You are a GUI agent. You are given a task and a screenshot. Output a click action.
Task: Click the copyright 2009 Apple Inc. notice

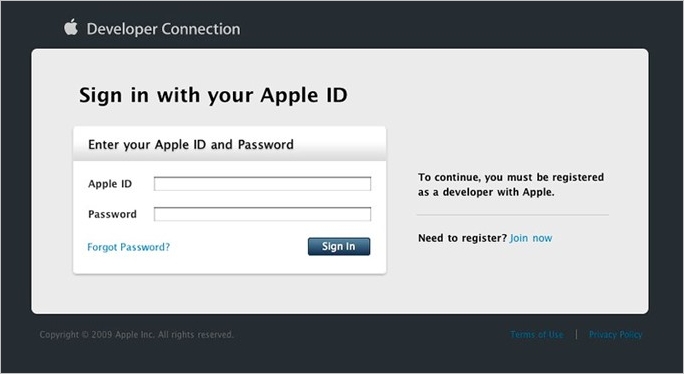click(x=137, y=335)
